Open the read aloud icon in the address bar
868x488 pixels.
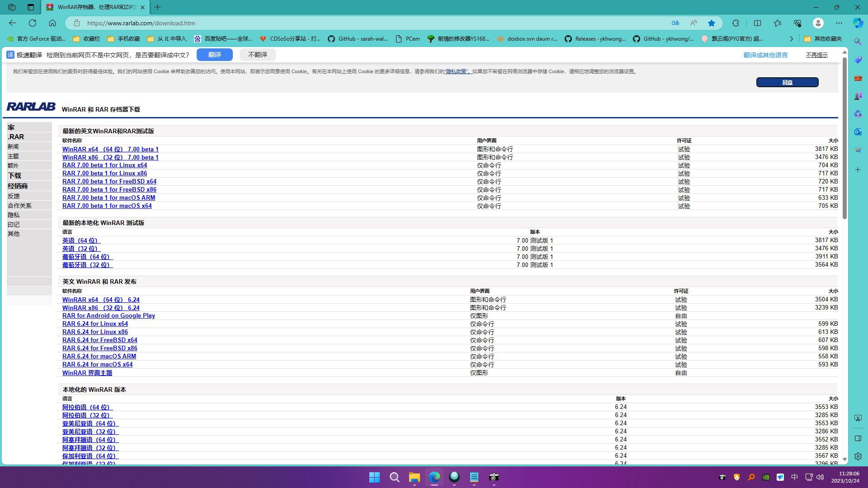click(x=693, y=23)
